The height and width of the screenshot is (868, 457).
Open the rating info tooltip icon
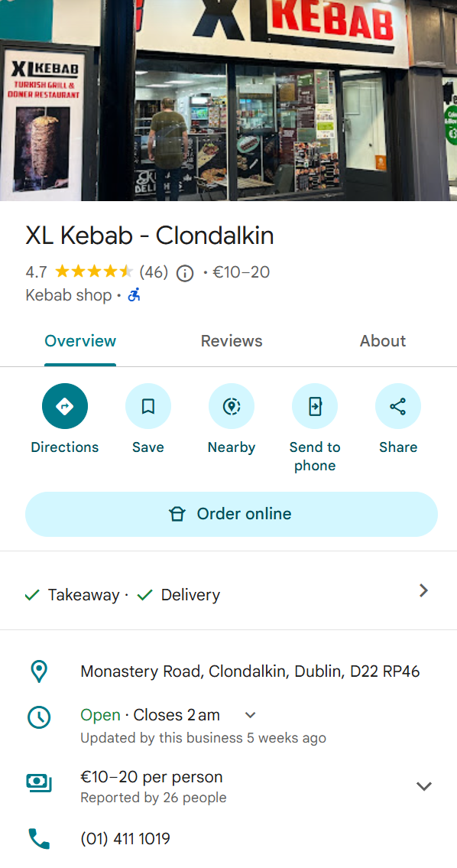tap(184, 272)
